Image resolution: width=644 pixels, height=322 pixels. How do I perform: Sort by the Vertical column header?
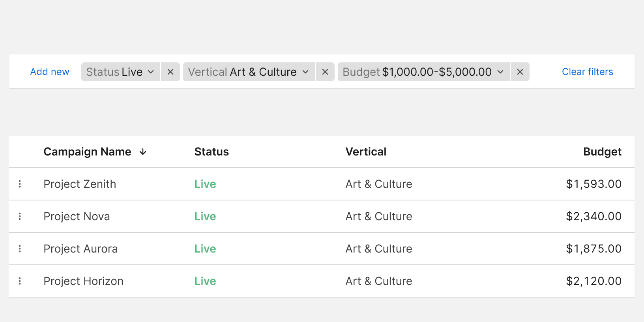366,152
